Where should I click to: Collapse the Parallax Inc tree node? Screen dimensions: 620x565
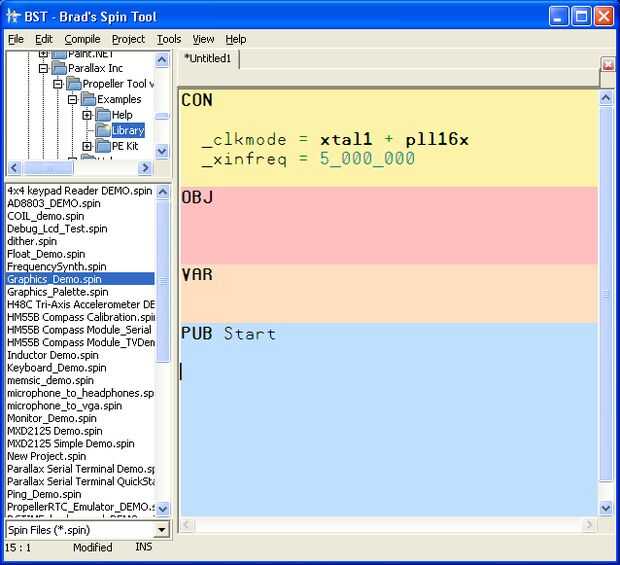43,68
